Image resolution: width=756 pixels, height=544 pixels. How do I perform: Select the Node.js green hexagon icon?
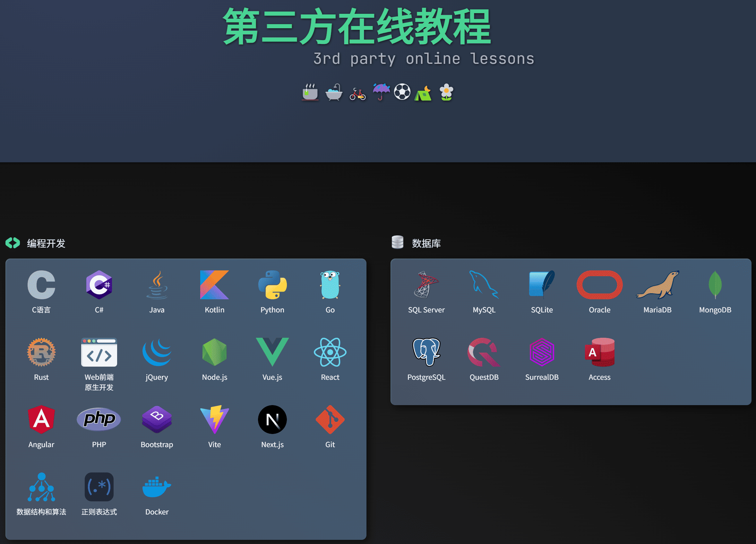click(x=214, y=352)
